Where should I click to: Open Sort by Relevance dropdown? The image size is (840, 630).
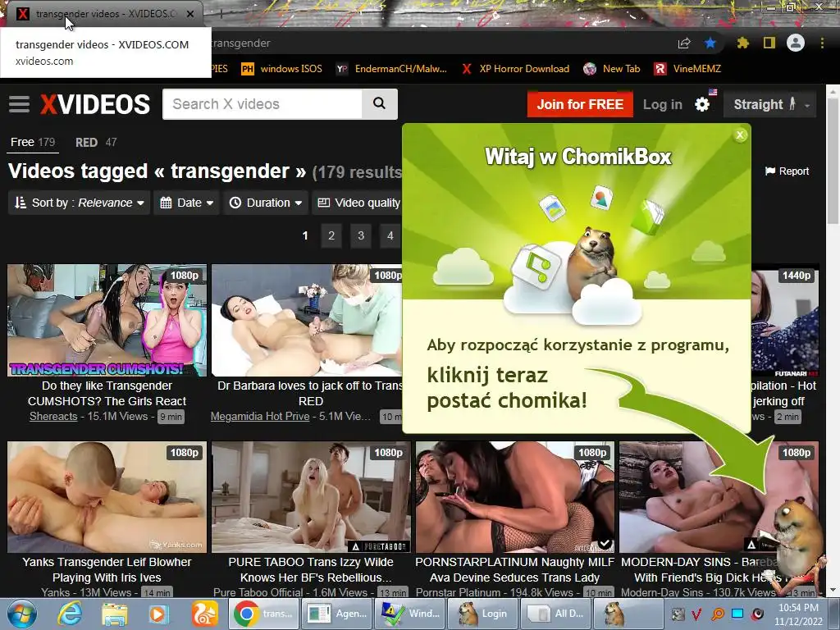[x=80, y=203]
